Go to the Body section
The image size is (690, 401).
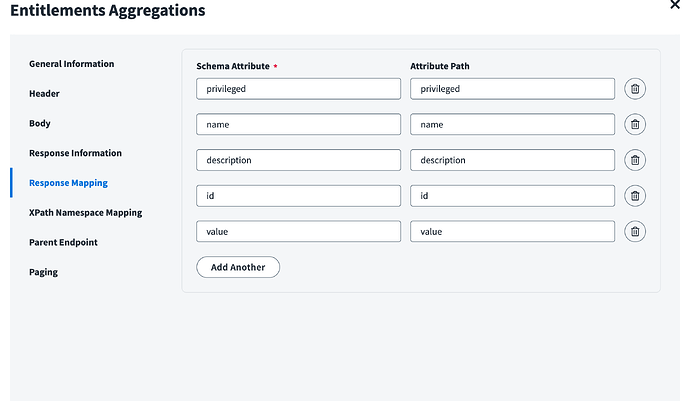[x=40, y=124]
